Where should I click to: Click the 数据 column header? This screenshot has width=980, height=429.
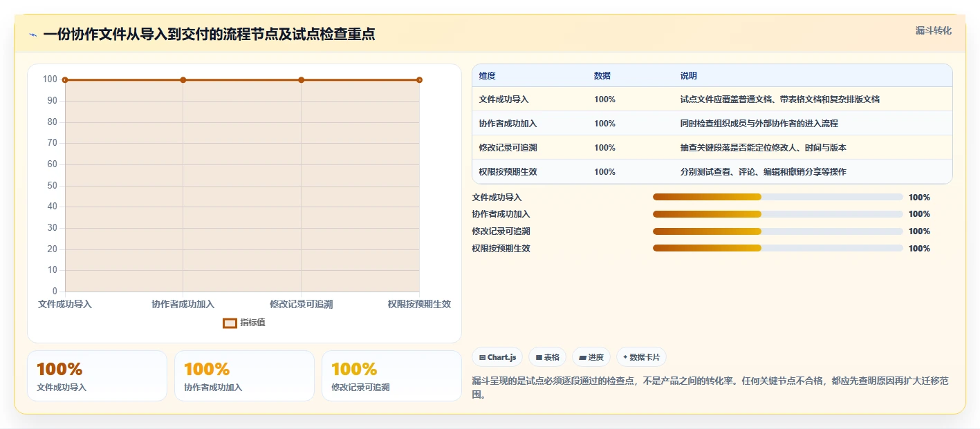coord(602,76)
